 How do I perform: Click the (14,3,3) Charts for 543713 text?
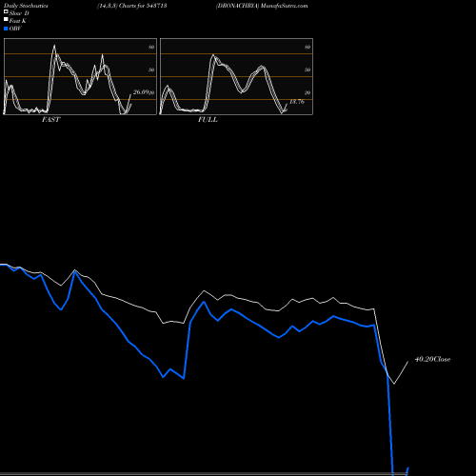tap(132, 6)
